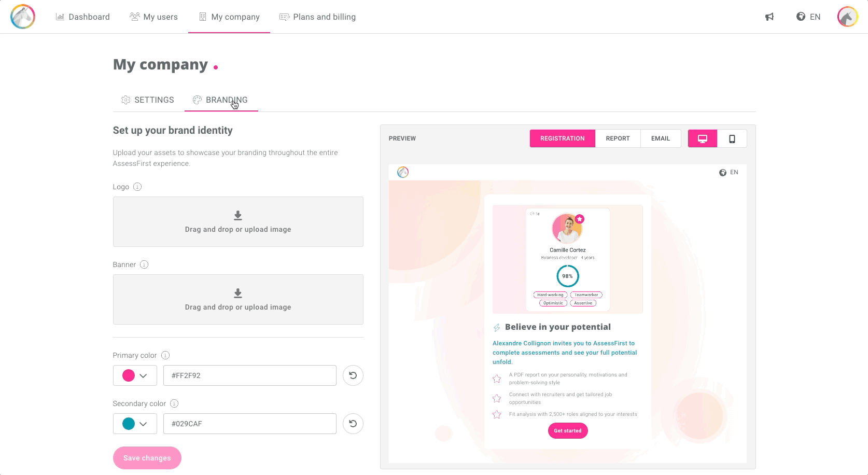Viewport: 868px width, 475px height.
Task: Show the Registration preview
Action: [562, 138]
